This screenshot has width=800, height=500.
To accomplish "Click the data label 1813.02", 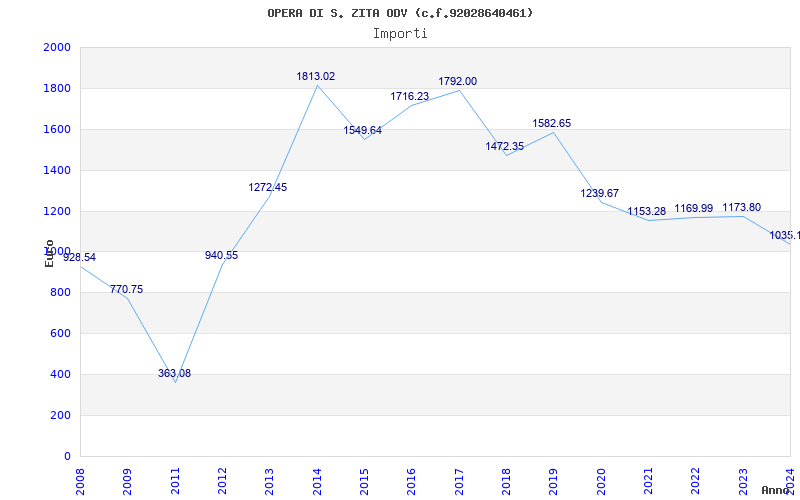I will (x=316, y=77).
